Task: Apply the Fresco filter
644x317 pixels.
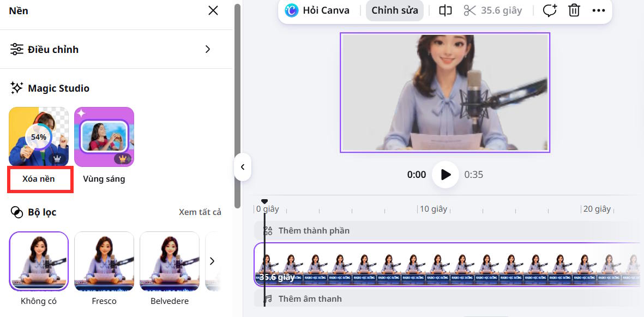Action: [104, 261]
